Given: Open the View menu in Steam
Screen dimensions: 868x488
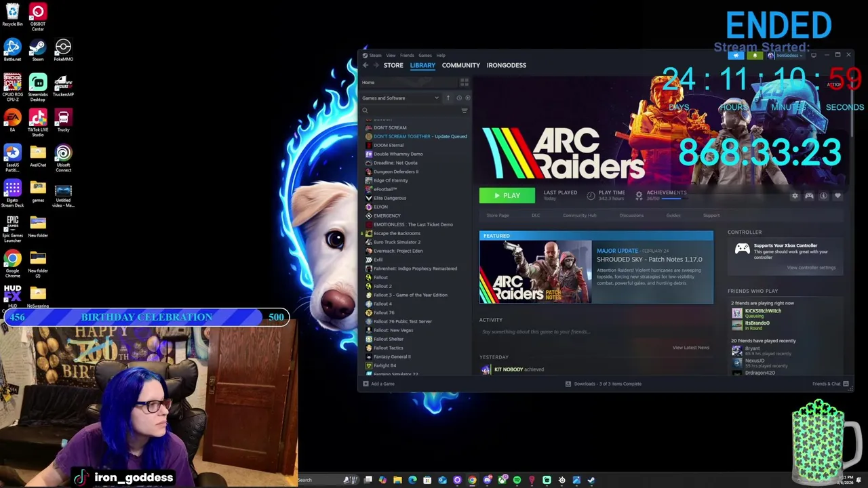Looking at the screenshot, I should [x=391, y=56].
